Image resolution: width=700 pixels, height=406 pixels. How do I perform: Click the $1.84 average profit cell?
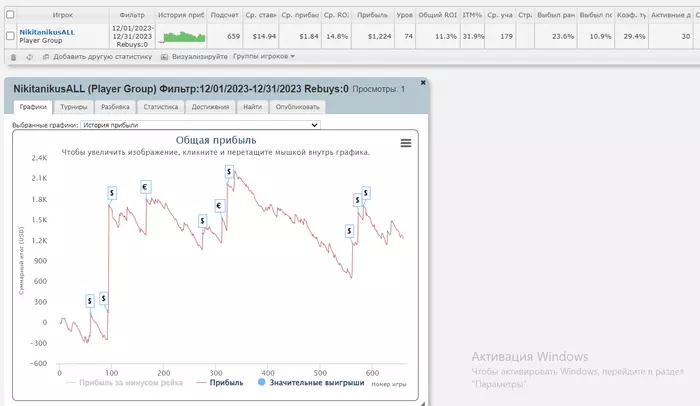300,36
